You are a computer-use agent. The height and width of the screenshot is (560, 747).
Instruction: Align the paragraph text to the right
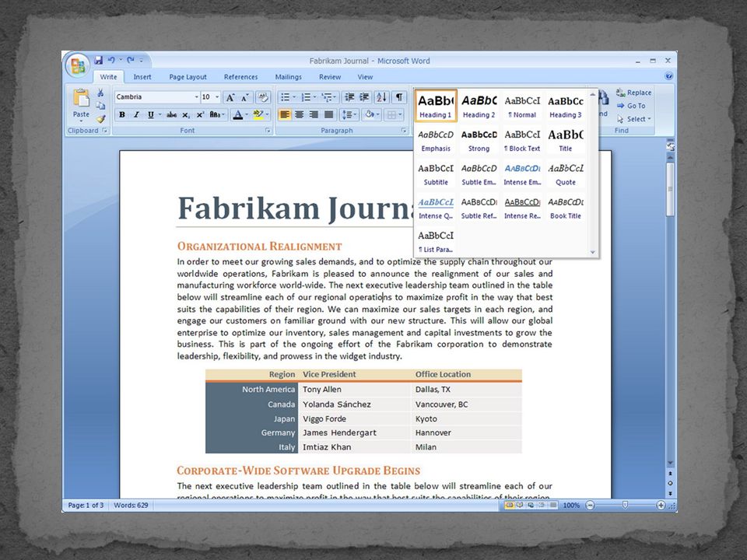[x=314, y=115]
